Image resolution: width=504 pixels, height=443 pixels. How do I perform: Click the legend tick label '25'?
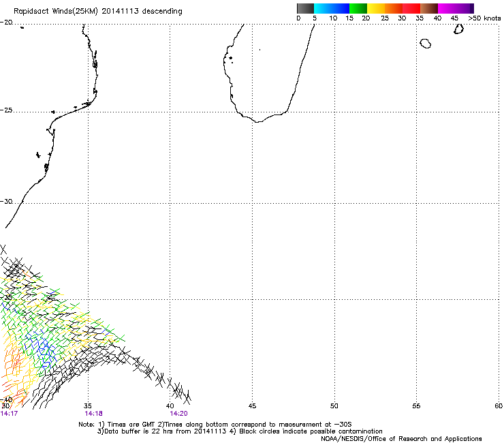(x=385, y=18)
